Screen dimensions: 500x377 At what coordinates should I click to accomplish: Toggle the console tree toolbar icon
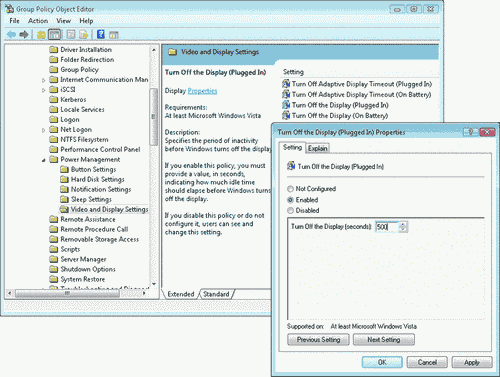(54, 34)
